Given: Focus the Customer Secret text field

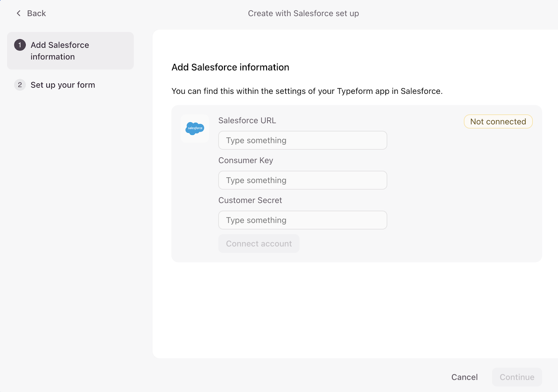Looking at the screenshot, I should [302, 220].
